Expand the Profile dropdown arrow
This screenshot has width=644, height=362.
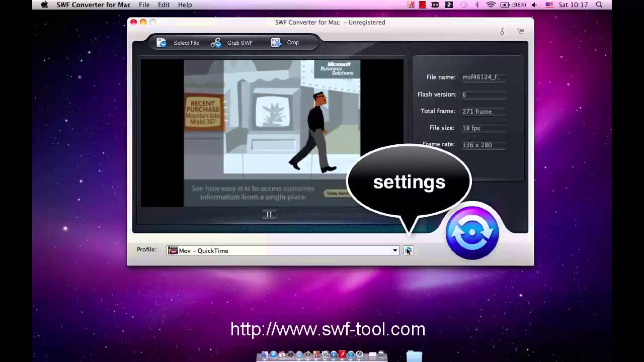tap(395, 250)
